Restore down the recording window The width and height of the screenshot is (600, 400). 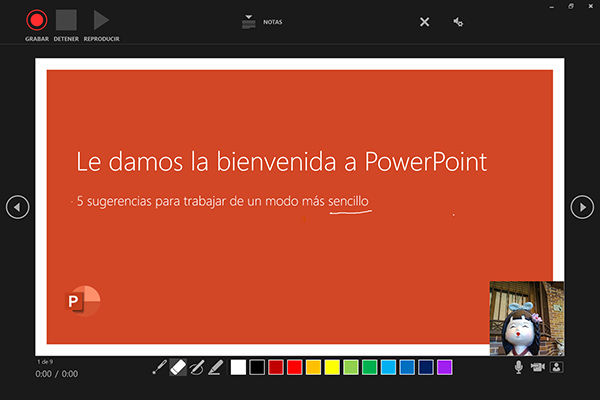[x=571, y=7]
